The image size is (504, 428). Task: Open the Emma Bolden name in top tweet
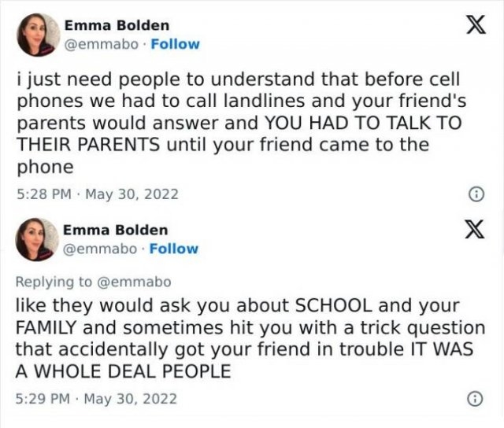[x=116, y=26]
